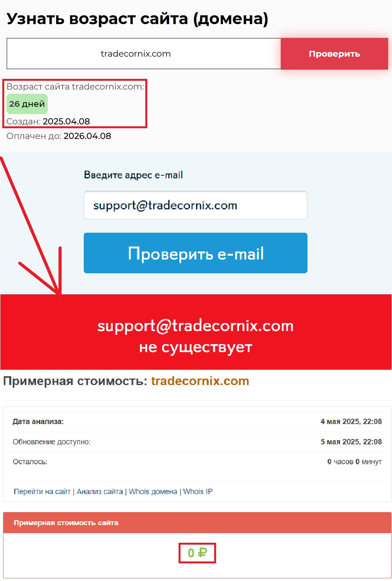The image size is (392, 581).
Task: Open the Анализ сайта link
Action: point(100,491)
